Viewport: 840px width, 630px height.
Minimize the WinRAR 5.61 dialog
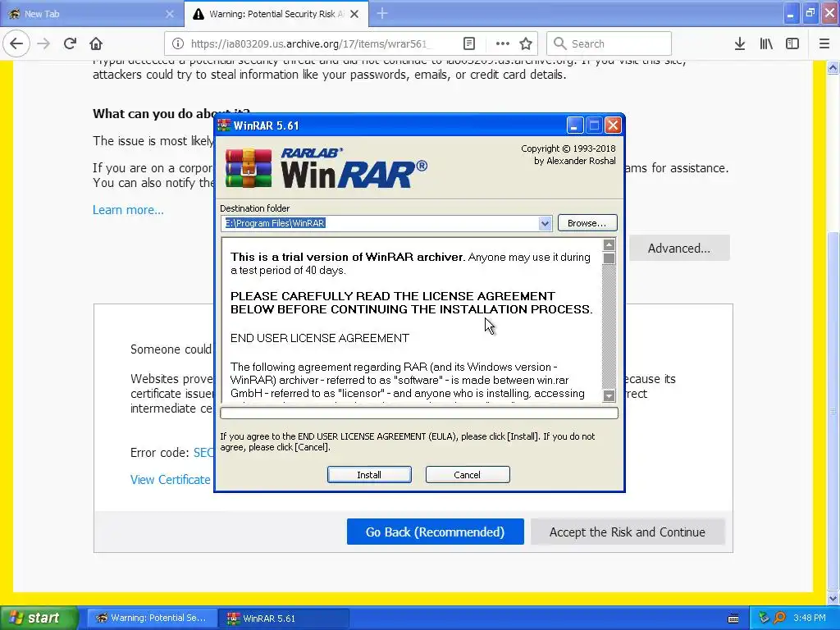[574, 126]
